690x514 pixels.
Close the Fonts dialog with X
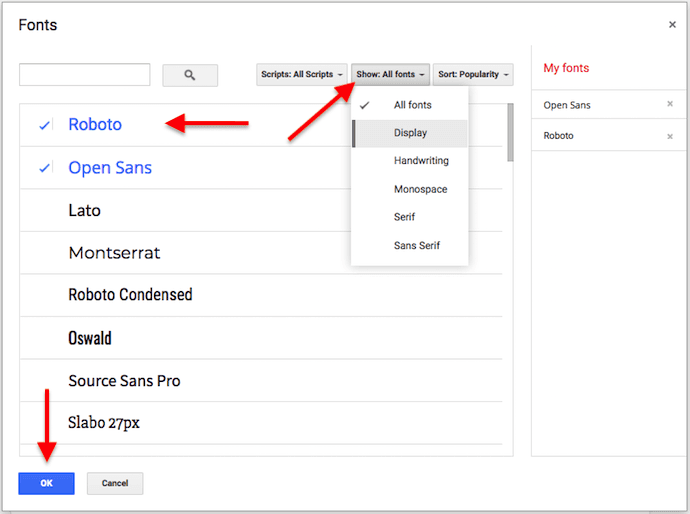coord(672,25)
